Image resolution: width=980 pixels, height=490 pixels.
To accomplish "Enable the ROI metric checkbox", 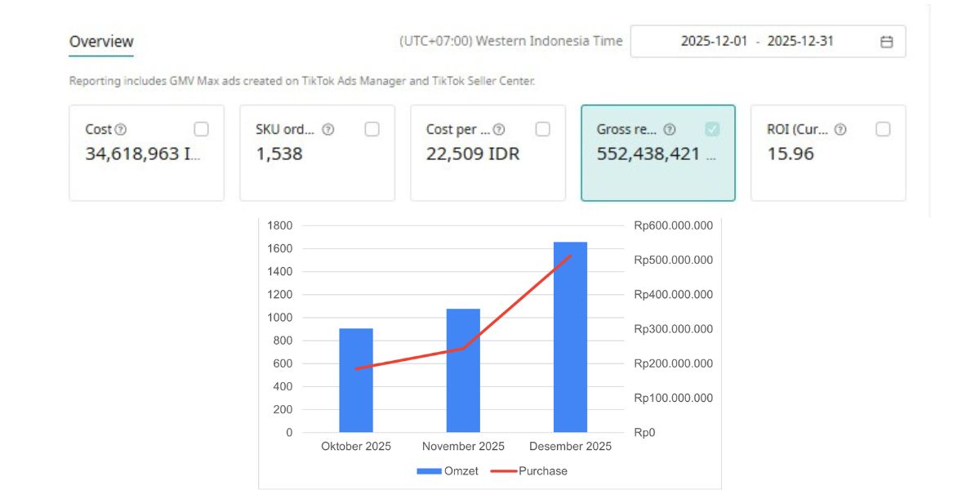I will tap(883, 129).
